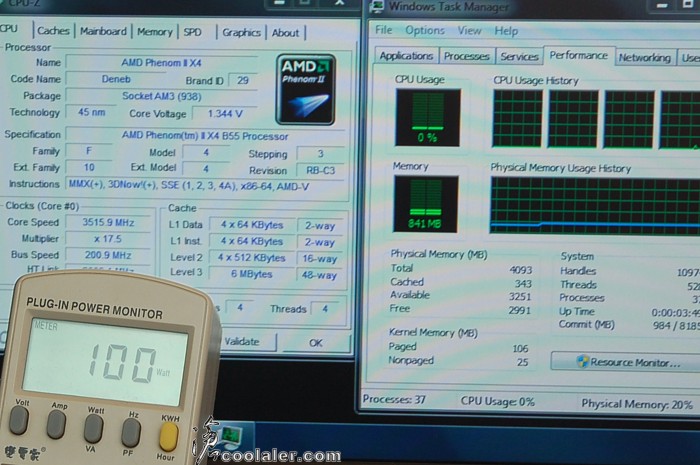Screen dimensions: 700x465
Task: Open the Services tab in Task Manager
Action: [x=519, y=57]
